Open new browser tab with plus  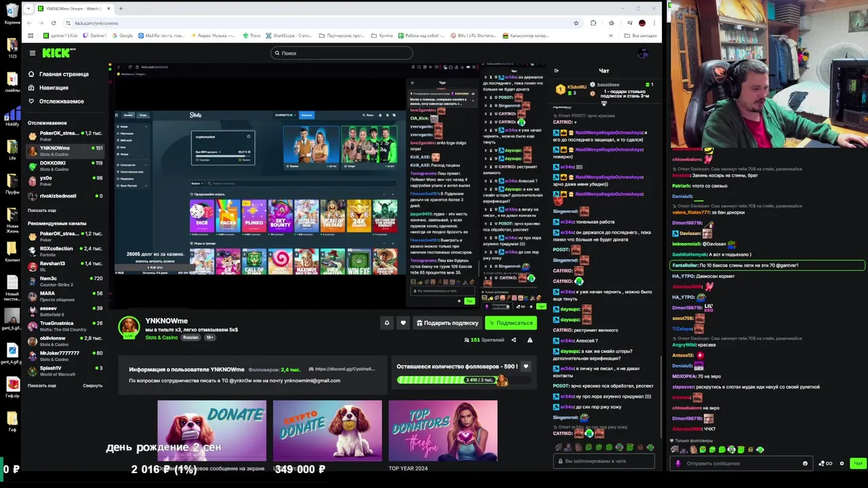pyautogui.click(x=121, y=9)
